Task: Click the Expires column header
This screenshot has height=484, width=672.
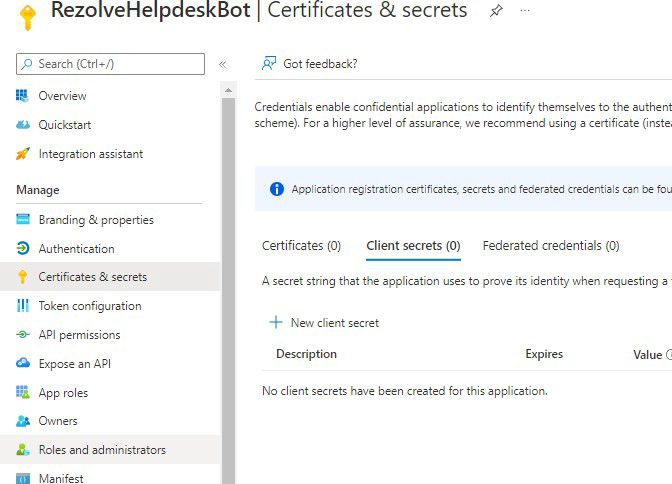Action: [544, 354]
